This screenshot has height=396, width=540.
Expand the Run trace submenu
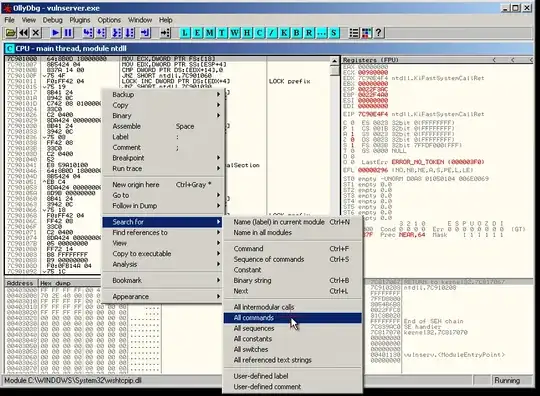point(164,168)
